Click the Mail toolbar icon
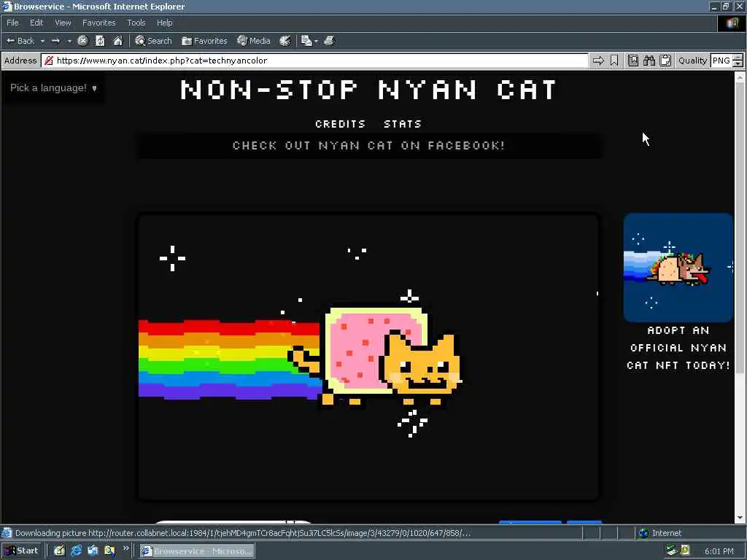 306,41
